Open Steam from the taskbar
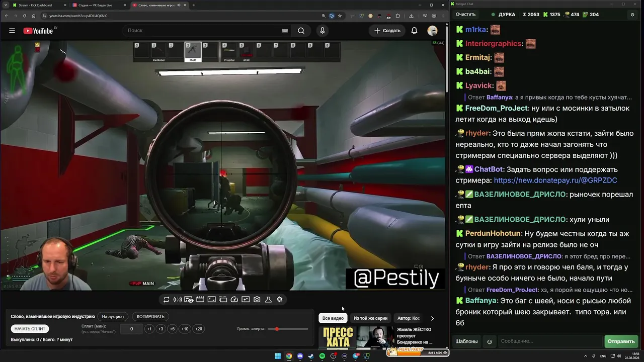Screen dimensions: 644x362 tap(311, 356)
